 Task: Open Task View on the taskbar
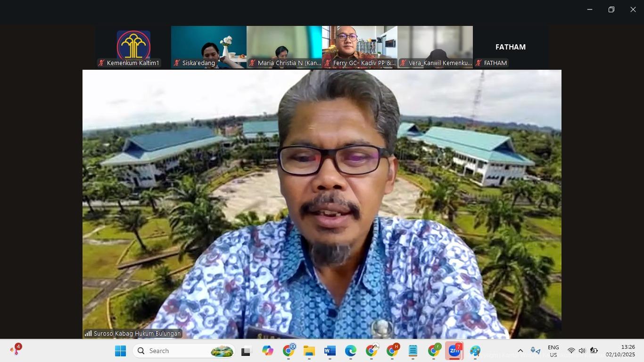tap(246, 351)
